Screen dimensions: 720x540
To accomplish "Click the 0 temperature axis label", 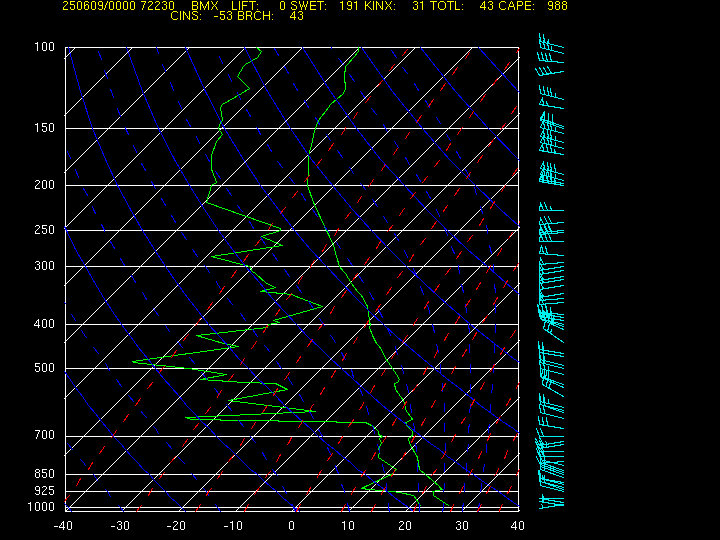I will point(292,526).
